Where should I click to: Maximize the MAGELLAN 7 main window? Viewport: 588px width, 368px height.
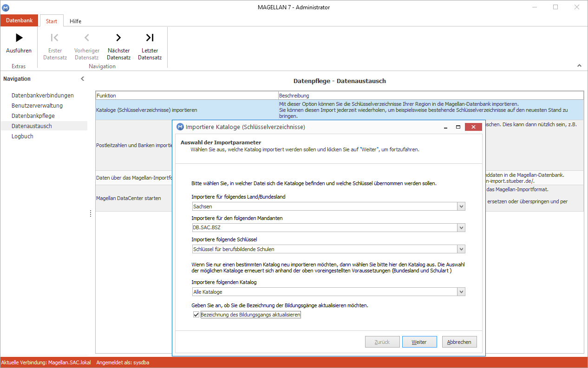click(555, 7)
